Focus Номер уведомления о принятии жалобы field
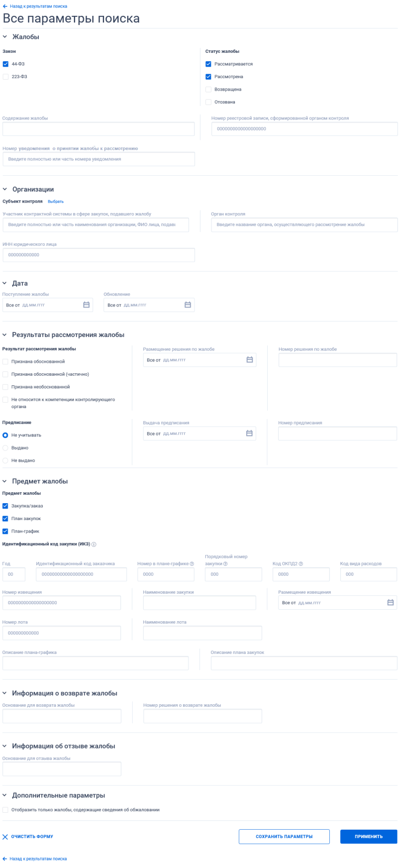Screen dimensions: 401x868 click(99, 159)
